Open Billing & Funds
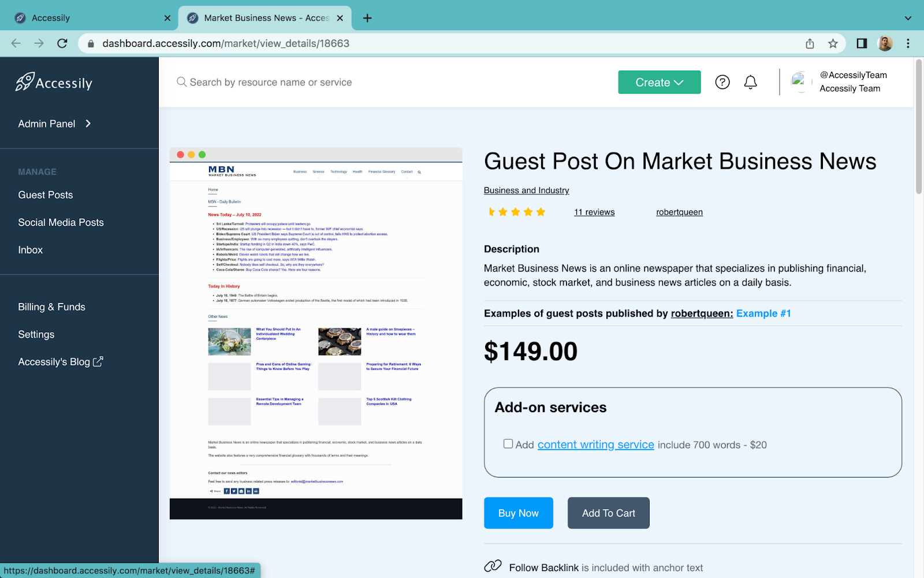This screenshot has width=924, height=578. [x=52, y=307]
